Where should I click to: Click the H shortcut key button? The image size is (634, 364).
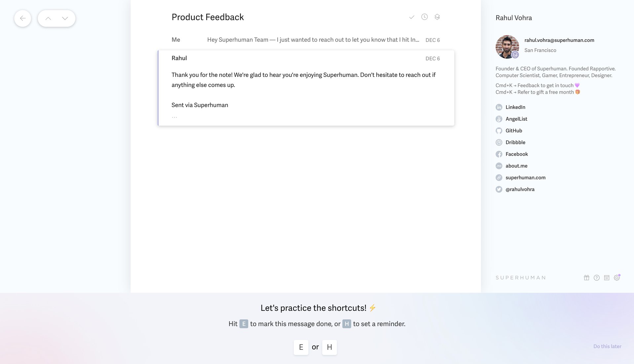[x=329, y=347]
